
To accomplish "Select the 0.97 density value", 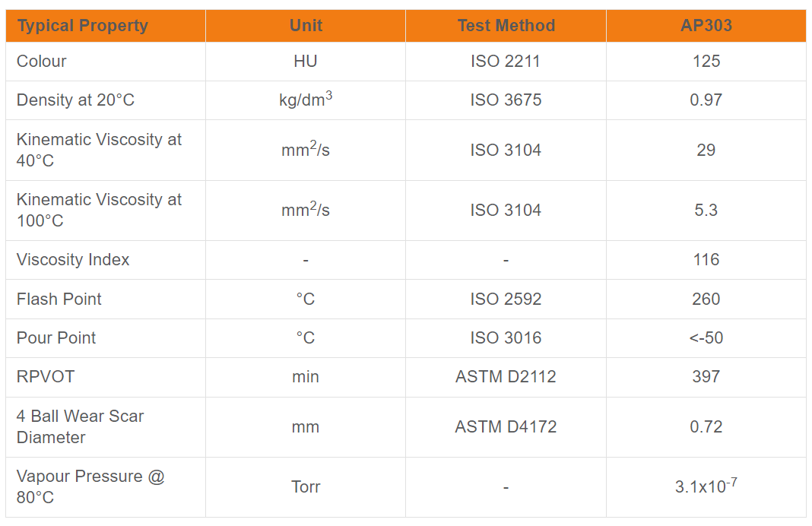I will click(x=706, y=100).
